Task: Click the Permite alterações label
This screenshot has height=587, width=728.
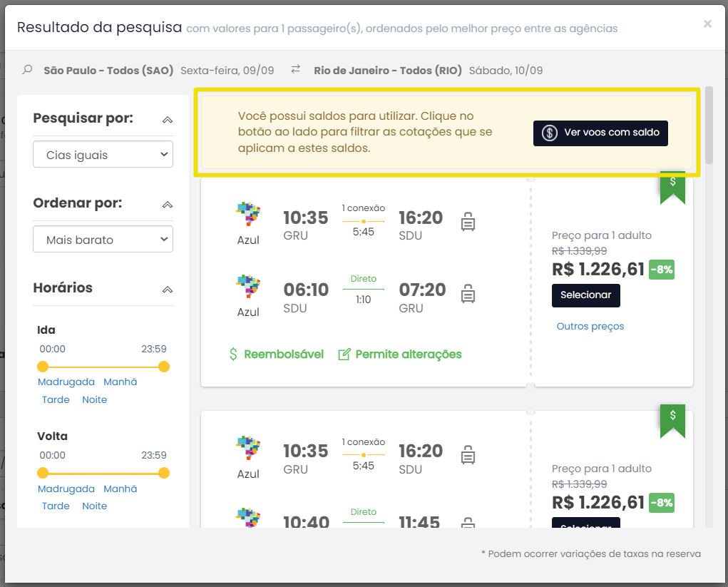Action: click(409, 354)
